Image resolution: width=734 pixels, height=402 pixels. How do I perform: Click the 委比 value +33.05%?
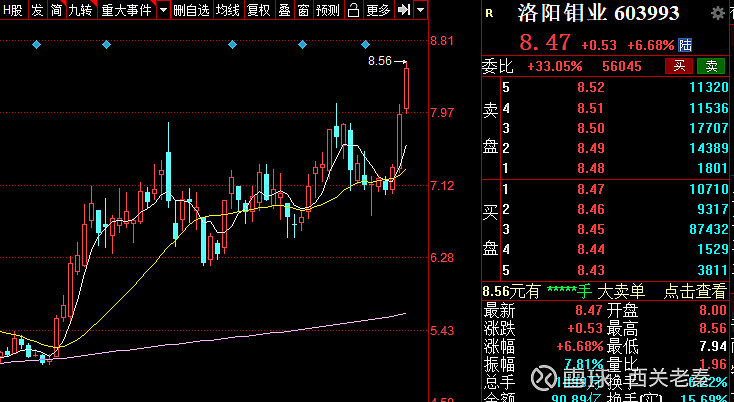click(555, 66)
